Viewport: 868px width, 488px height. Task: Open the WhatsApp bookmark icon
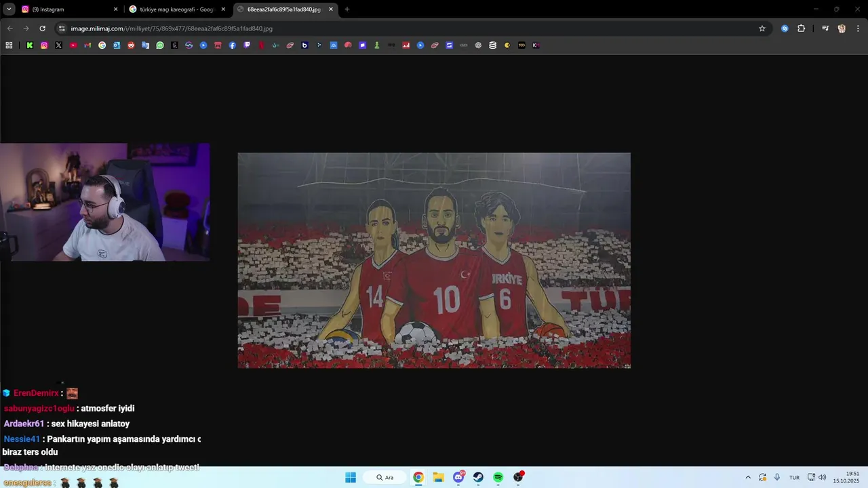coord(160,45)
